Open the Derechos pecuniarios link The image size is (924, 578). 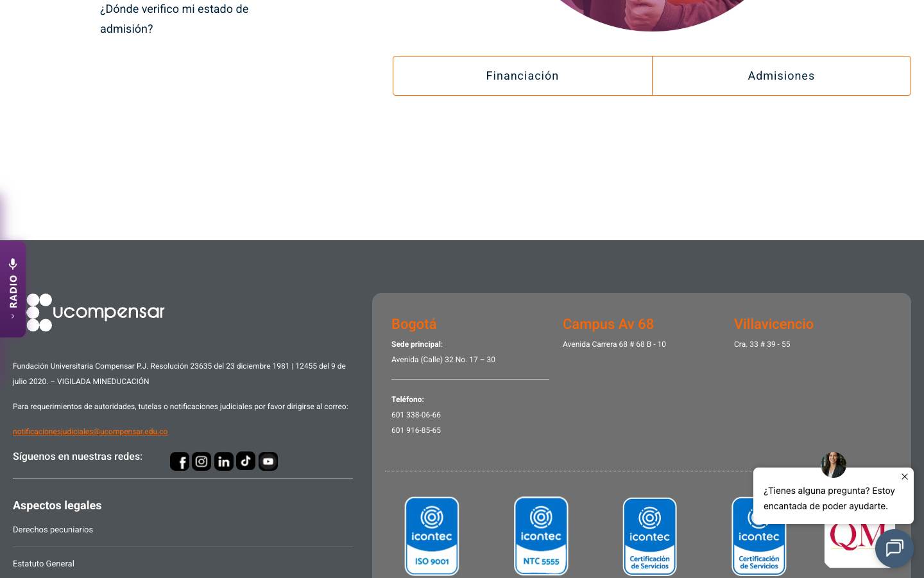pos(53,530)
